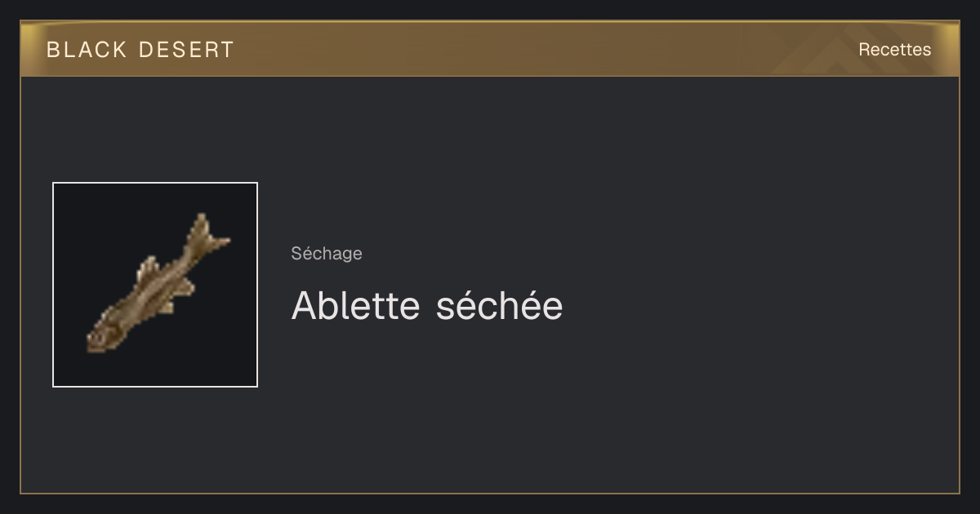Select the word BLACK in header
The width and height of the screenshot is (980, 514).
(x=87, y=50)
